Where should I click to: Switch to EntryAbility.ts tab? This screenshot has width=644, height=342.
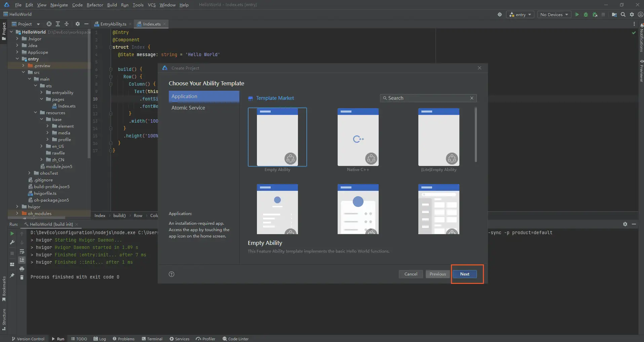113,24
